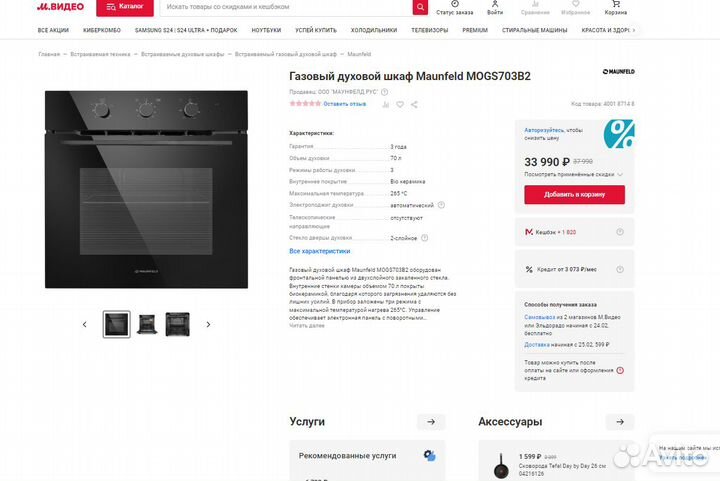
Task: Share the product via share icon
Action: pyautogui.click(x=415, y=103)
